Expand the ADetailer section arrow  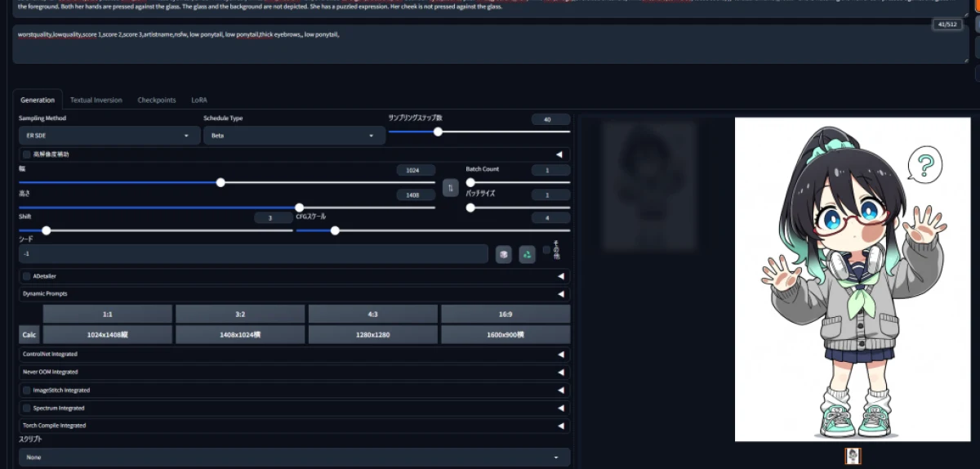tap(560, 276)
